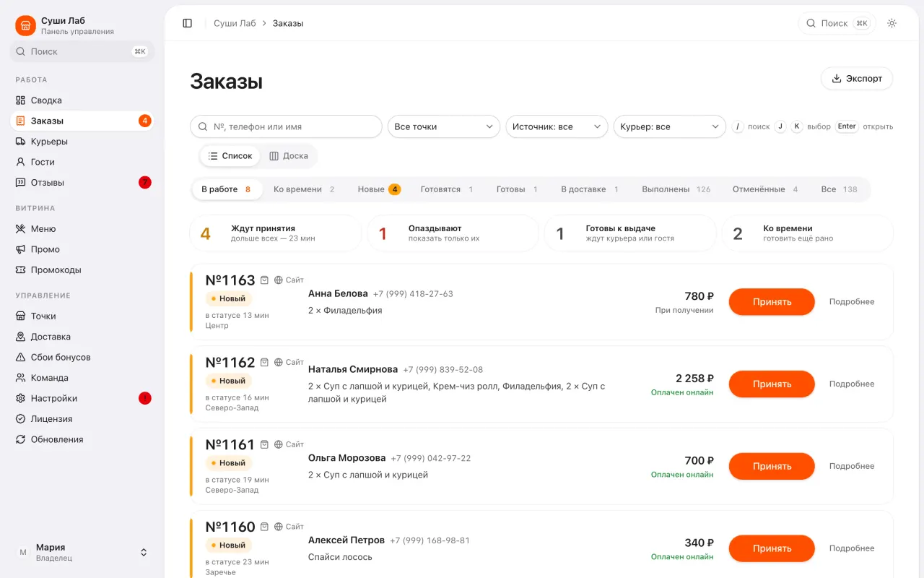
Task: Select the Готовятся tab
Action: (447, 189)
